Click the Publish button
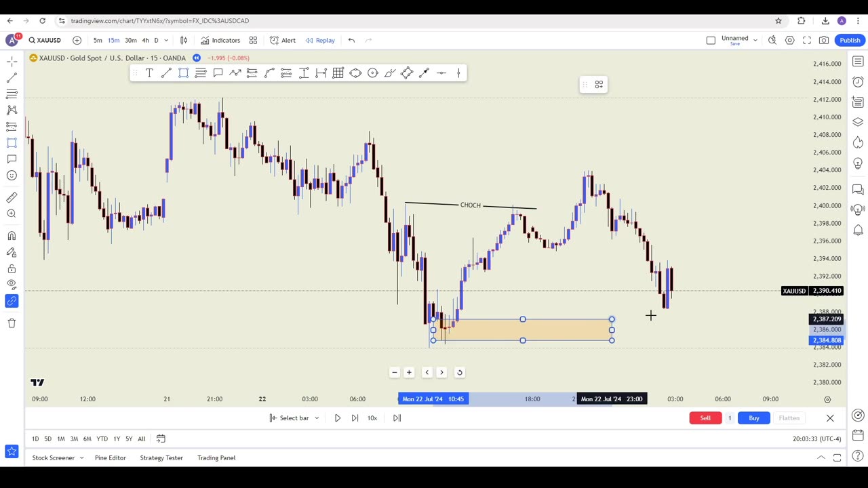The image size is (868, 488). pyautogui.click(x=850, y=40)
